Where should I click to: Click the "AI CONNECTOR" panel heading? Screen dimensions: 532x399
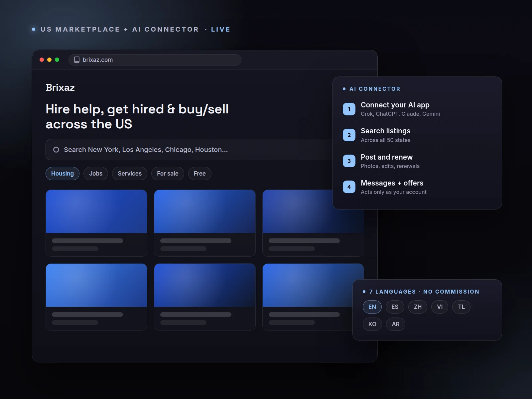pos(375,89)
